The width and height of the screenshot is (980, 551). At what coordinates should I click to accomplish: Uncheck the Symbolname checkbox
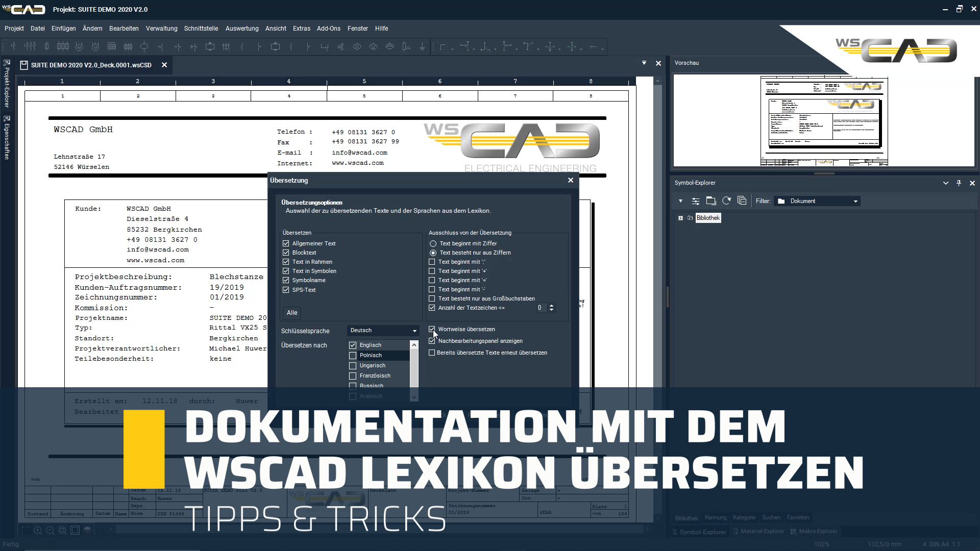(286, 280)
